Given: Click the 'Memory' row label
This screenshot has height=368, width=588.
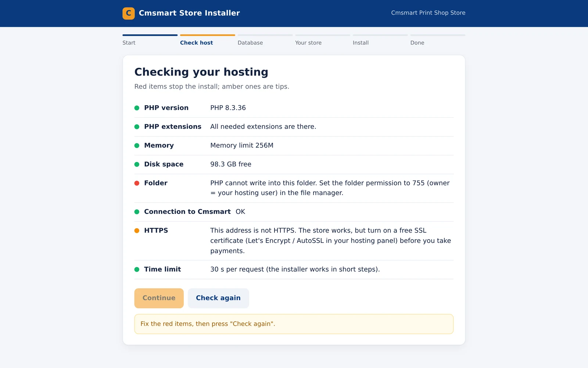Looking at the screenshot, I should coord(159,145).
